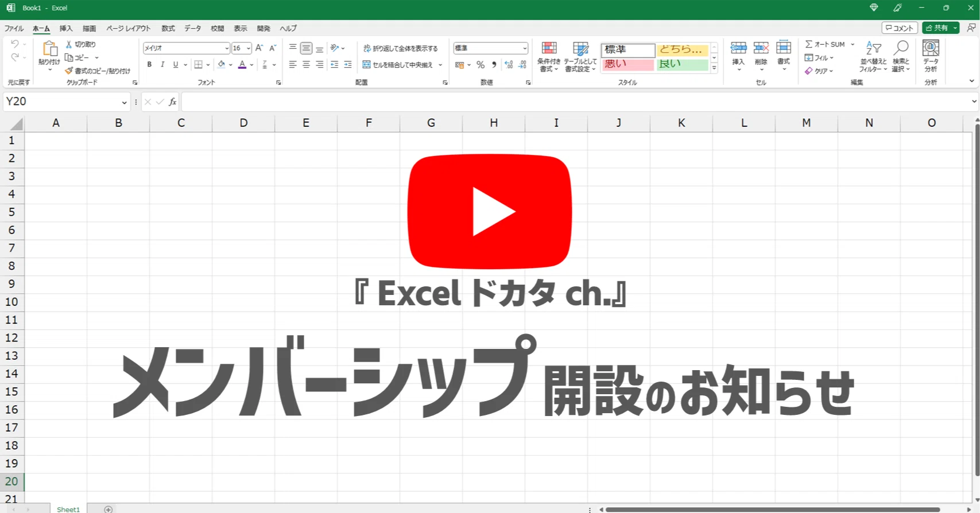
Task: Click the Paste (貼り付け) icon
Action: point(49,49)
